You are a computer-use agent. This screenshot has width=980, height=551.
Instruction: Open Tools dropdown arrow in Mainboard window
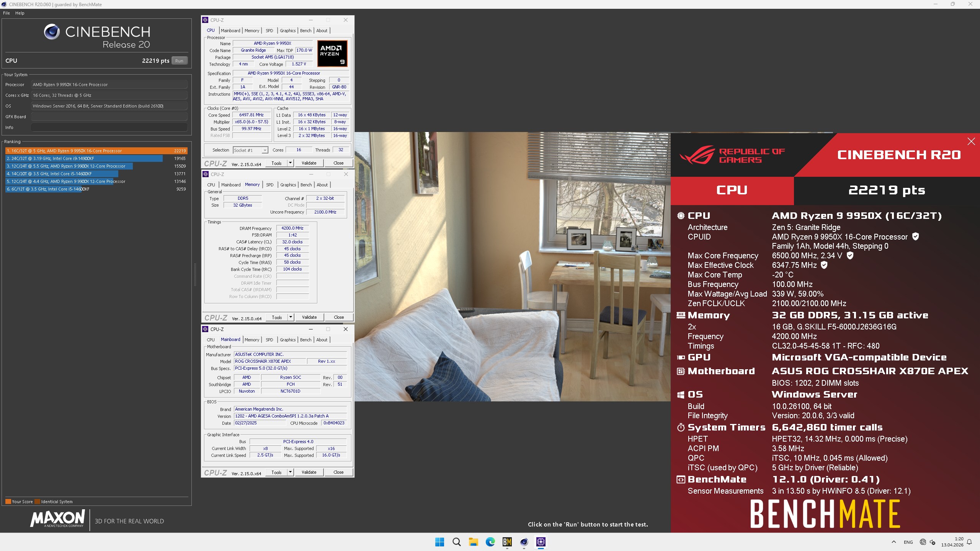click(x=290, y=472)
